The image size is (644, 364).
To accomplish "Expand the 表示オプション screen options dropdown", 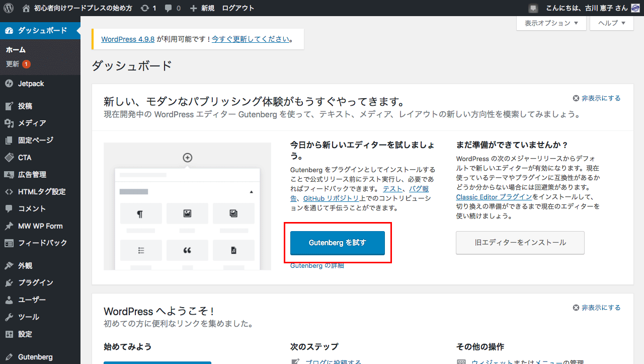I will point(551,23).
